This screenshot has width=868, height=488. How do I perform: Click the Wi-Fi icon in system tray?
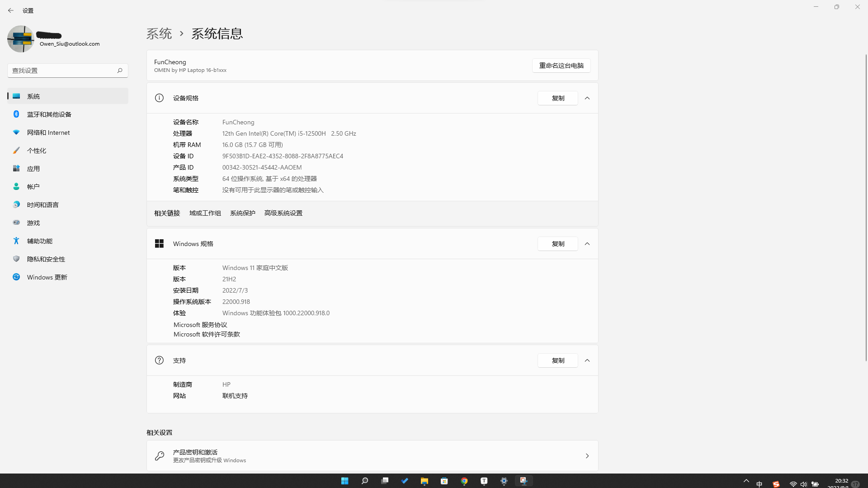pos(793,484)
